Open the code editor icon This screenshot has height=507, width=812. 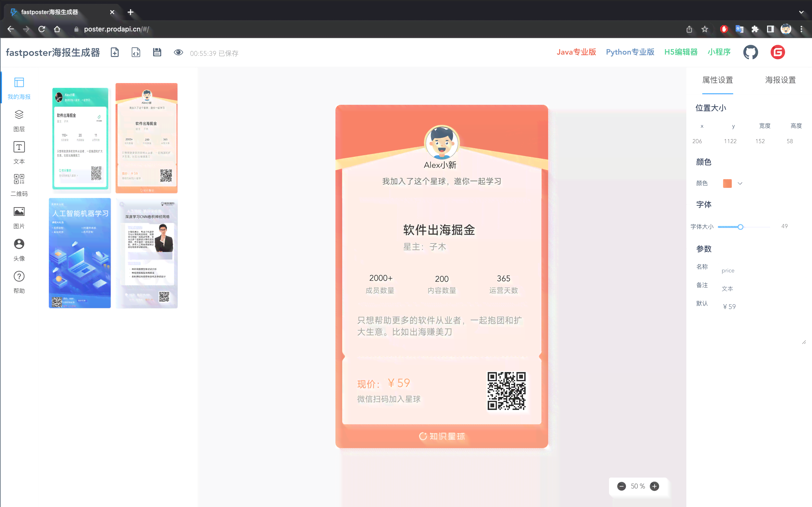[136, 52]
